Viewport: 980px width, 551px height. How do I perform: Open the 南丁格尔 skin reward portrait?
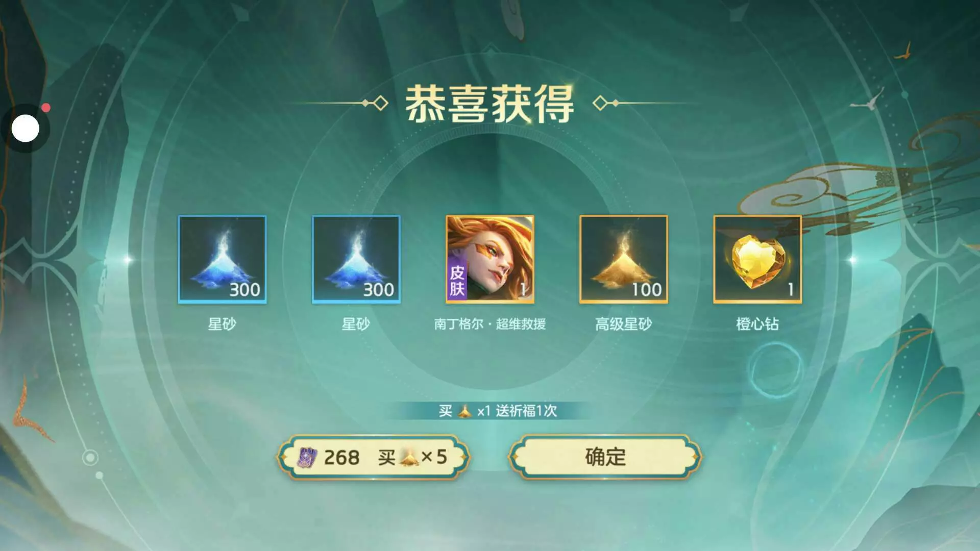[490, 259]
